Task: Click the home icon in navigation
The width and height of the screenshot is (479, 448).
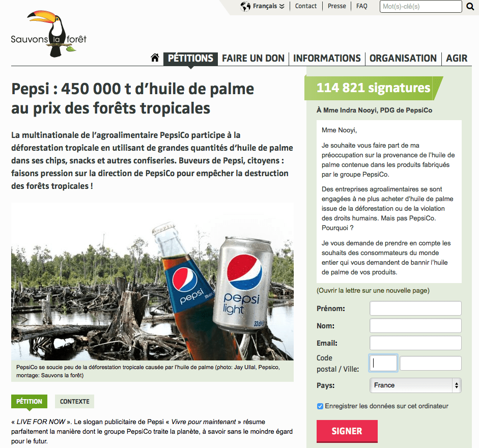Action: 155,58
